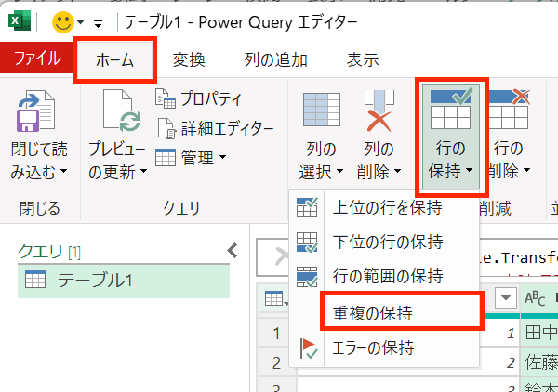Click the cell containing 佐藤

[x=539, y=363]
